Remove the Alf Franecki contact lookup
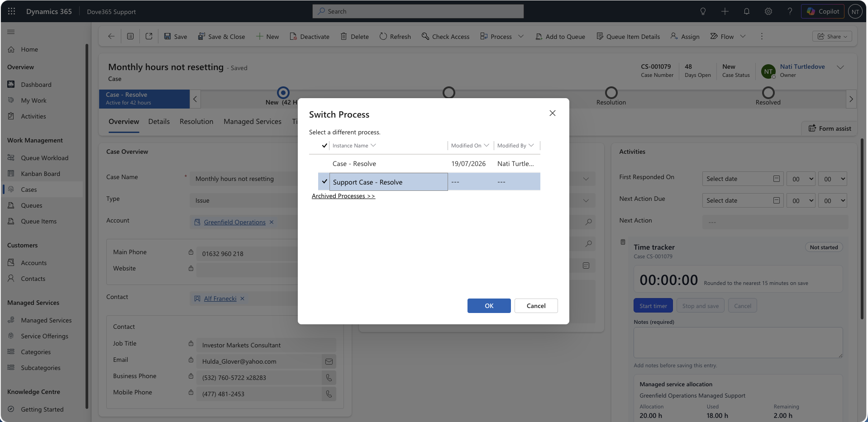The width and height of the screenshot is (868, 422). [243, 299]
